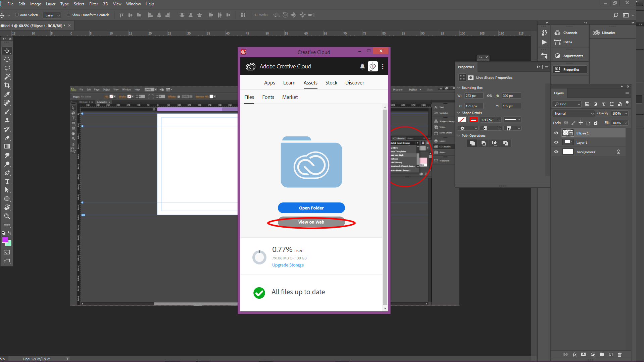644x362 pixels.
Task: Click Photoshop search magnifier icon
Action: (615, 15)
